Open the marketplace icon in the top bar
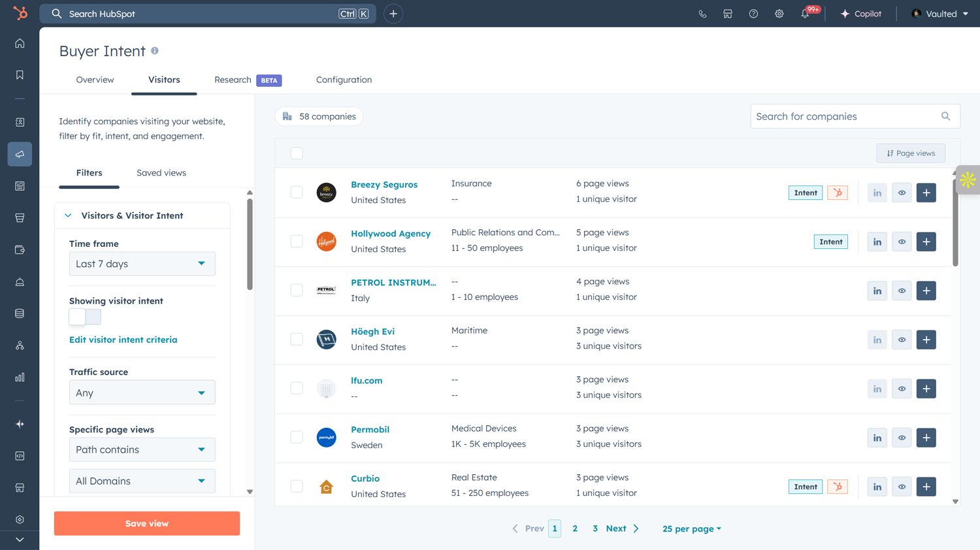 click(x=728, y=14)
